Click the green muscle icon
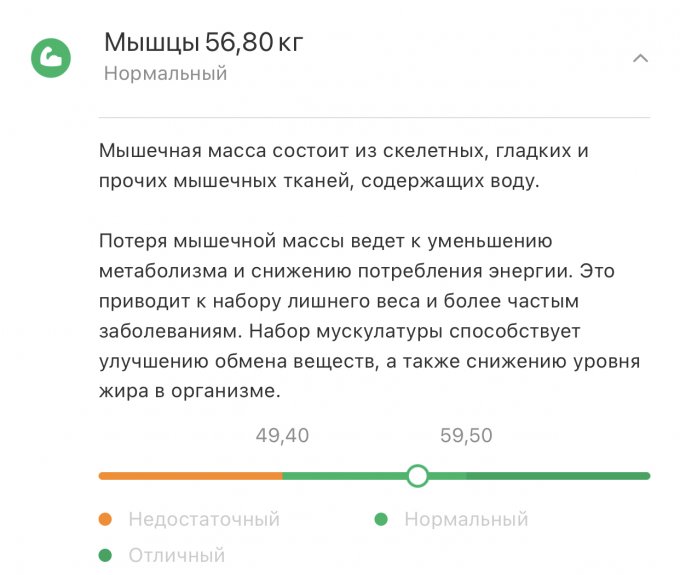The height and width of the screenshot is (575, 680). 50,58
